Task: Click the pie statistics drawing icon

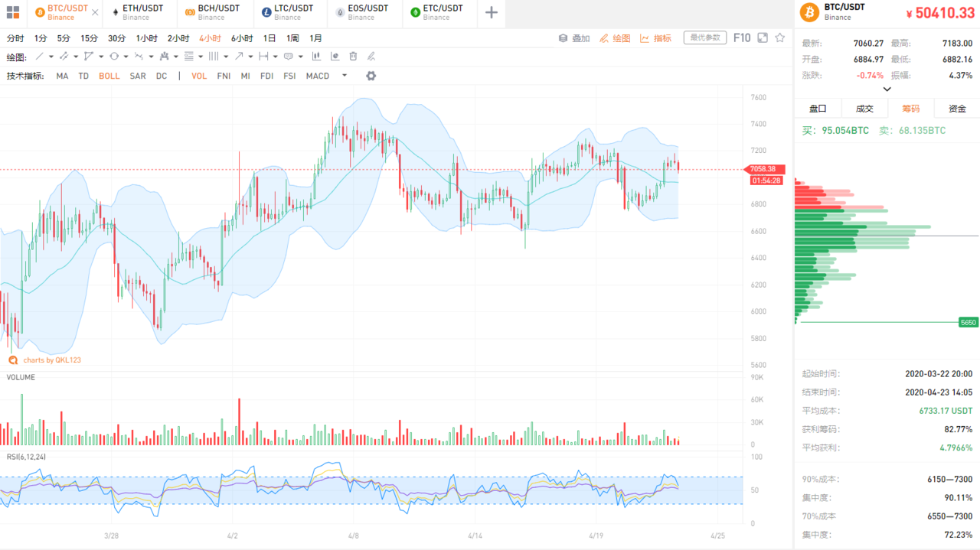Action: coord(335,56)
